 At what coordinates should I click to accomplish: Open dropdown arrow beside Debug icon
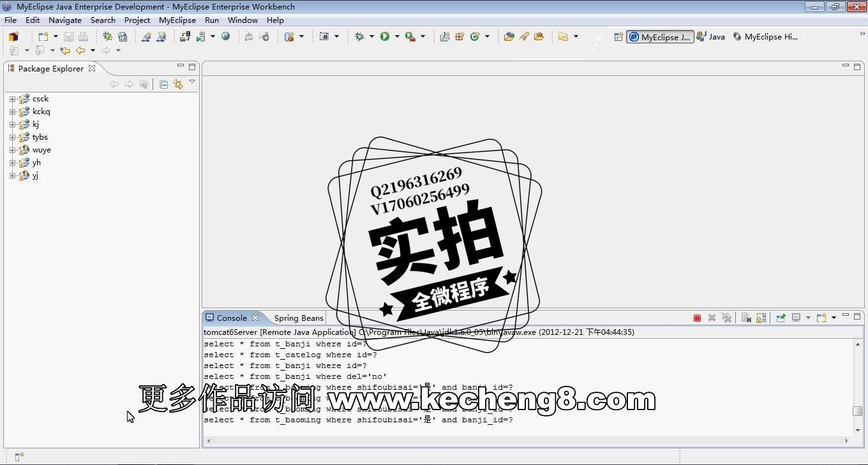pos(371,37)
